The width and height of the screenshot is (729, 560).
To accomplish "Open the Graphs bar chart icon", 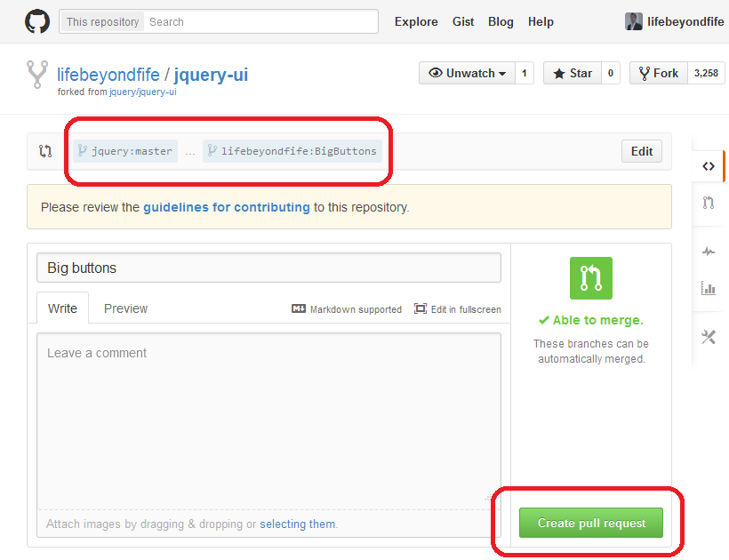I will [x=709, y=288].
